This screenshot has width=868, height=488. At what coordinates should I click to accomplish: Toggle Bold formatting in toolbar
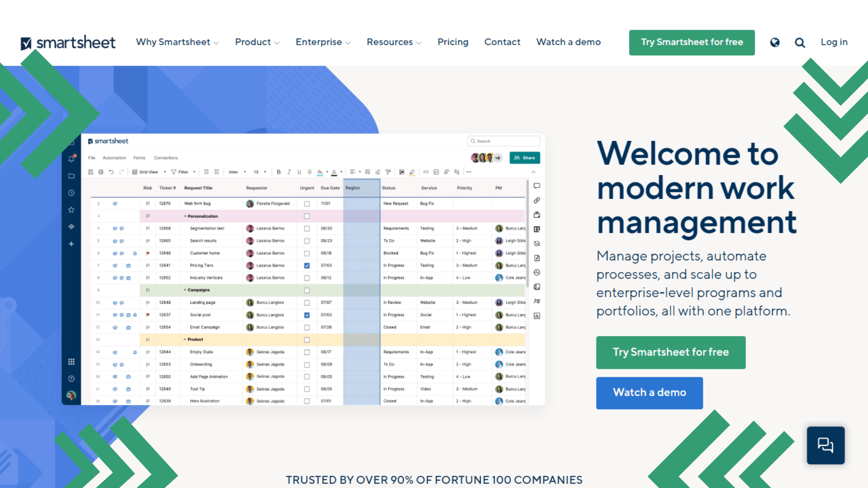click(x=278, y=172)
